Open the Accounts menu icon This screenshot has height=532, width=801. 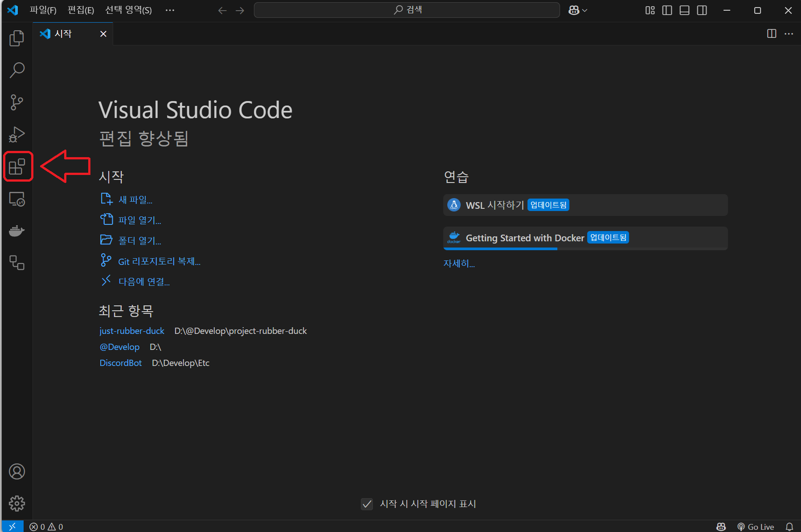(x=17, y=471)
